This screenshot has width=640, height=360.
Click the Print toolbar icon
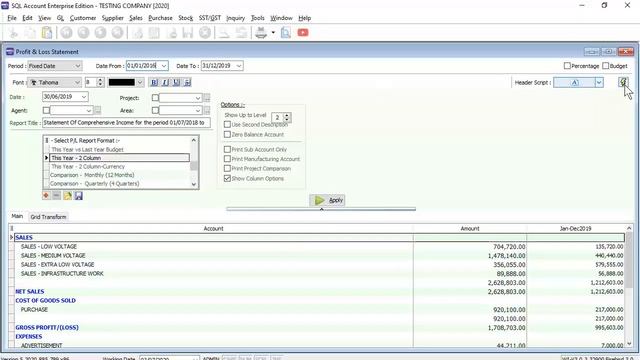tap(261, 33)
